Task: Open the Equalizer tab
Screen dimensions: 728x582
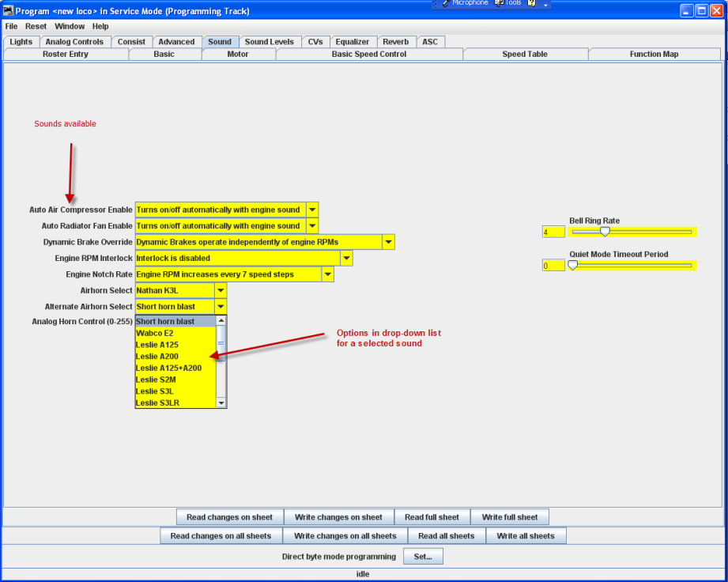Action: 352,42
